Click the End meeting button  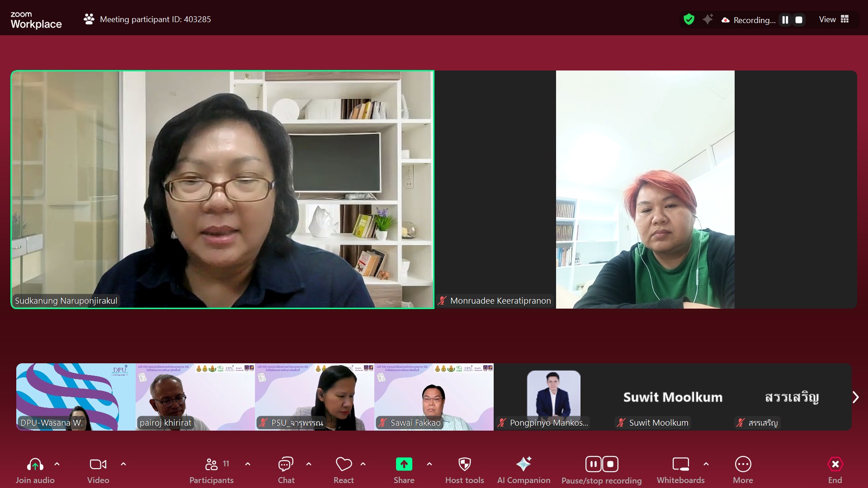(835, 465)
